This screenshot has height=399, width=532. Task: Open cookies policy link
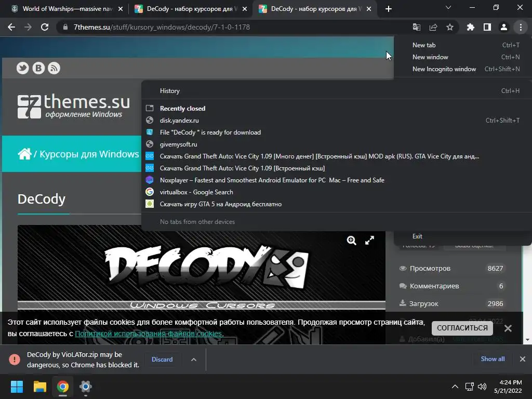click(148, 334)
